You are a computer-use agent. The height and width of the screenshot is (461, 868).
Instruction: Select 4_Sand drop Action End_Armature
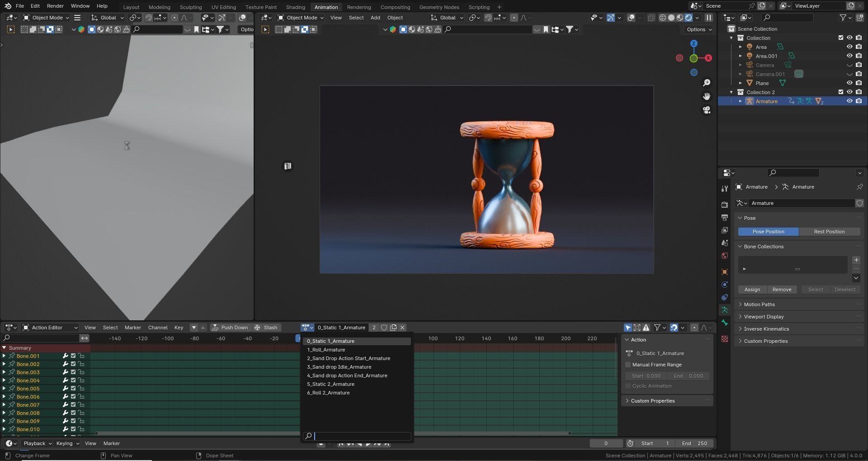(x=357, y=375)
